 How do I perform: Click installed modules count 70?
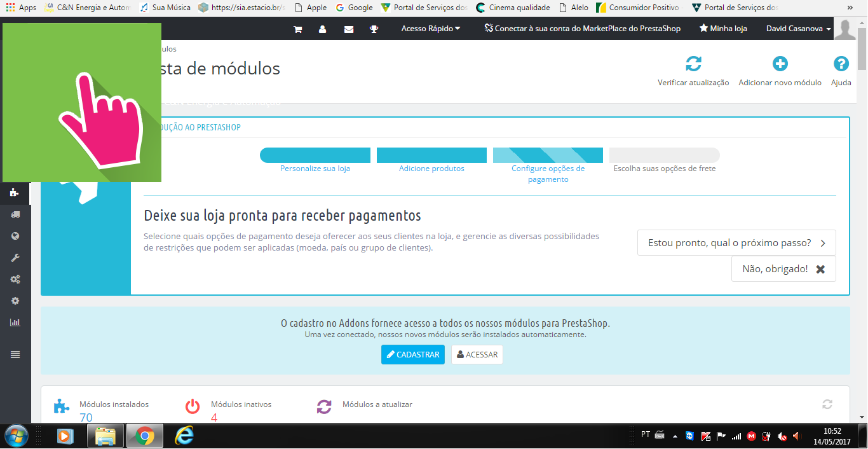[x=86, y=418]
